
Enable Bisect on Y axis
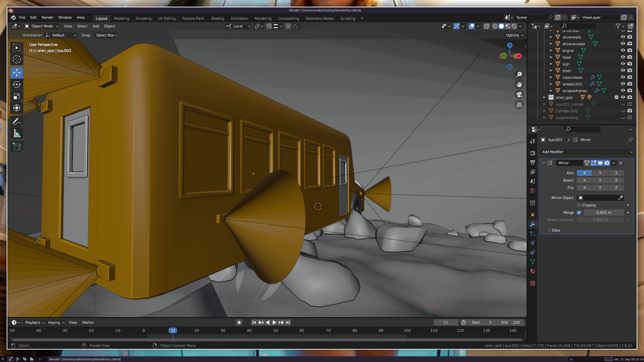600,180
